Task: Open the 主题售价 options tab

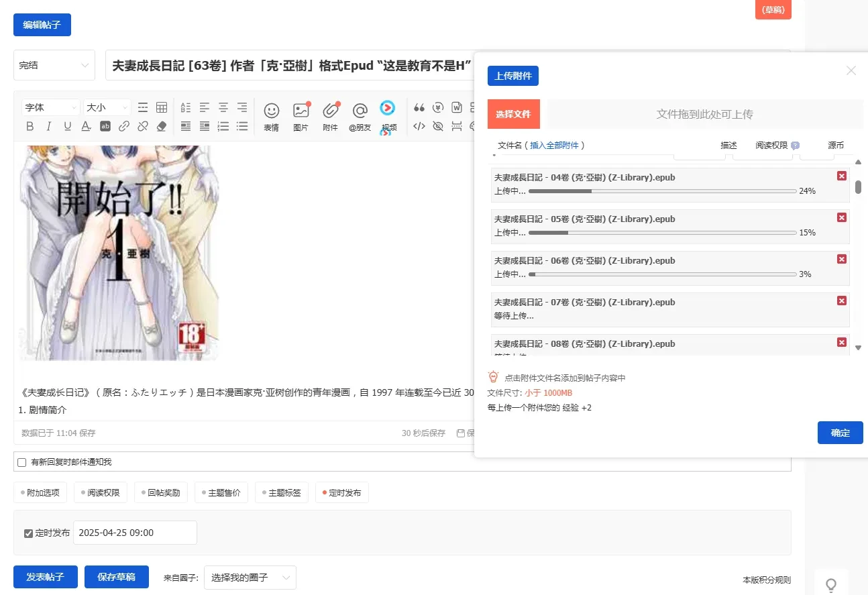Action: click(x=221, y=493)
